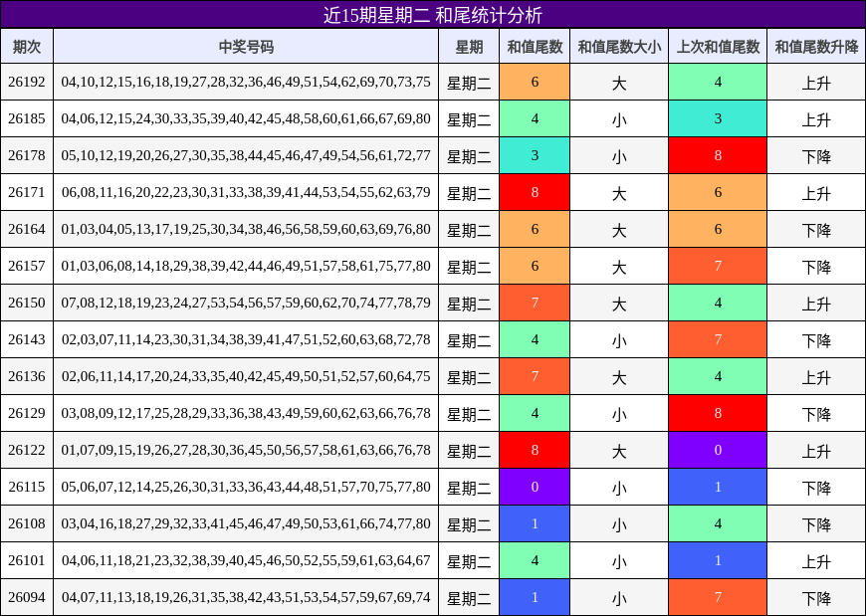866x616 pixels.
Task: Click the 上次和值尾数 column header
Action: (x=718, y=47)
